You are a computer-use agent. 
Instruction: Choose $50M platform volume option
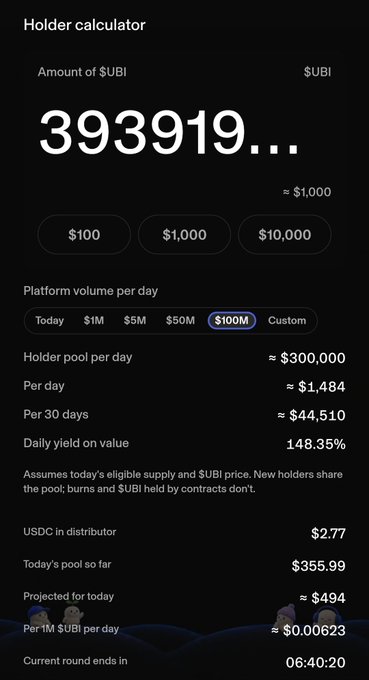click(180, 320)
